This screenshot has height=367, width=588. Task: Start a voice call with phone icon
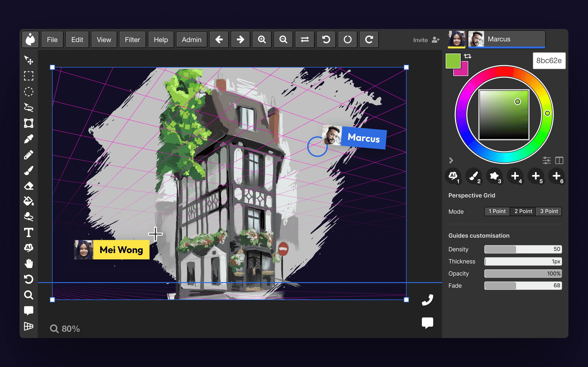point(427,300)
